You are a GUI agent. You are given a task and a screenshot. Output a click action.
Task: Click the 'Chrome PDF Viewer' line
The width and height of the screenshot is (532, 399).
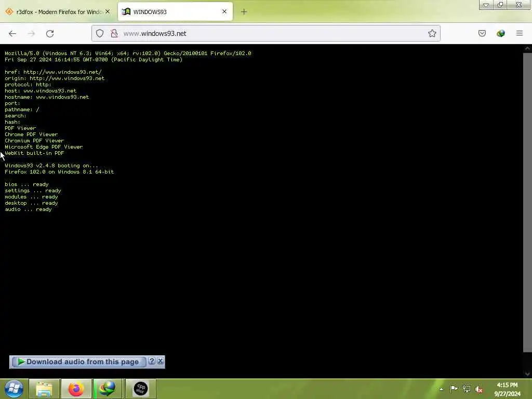point(31,135)
